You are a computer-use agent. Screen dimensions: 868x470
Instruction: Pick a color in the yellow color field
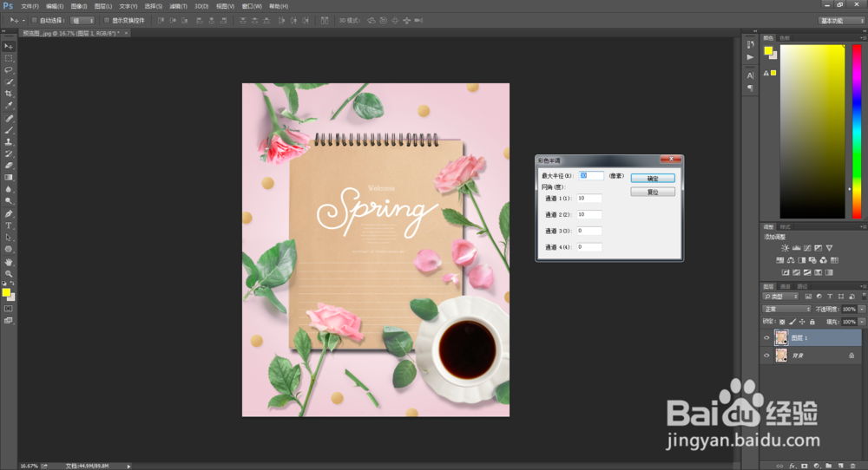pos(812,132)
